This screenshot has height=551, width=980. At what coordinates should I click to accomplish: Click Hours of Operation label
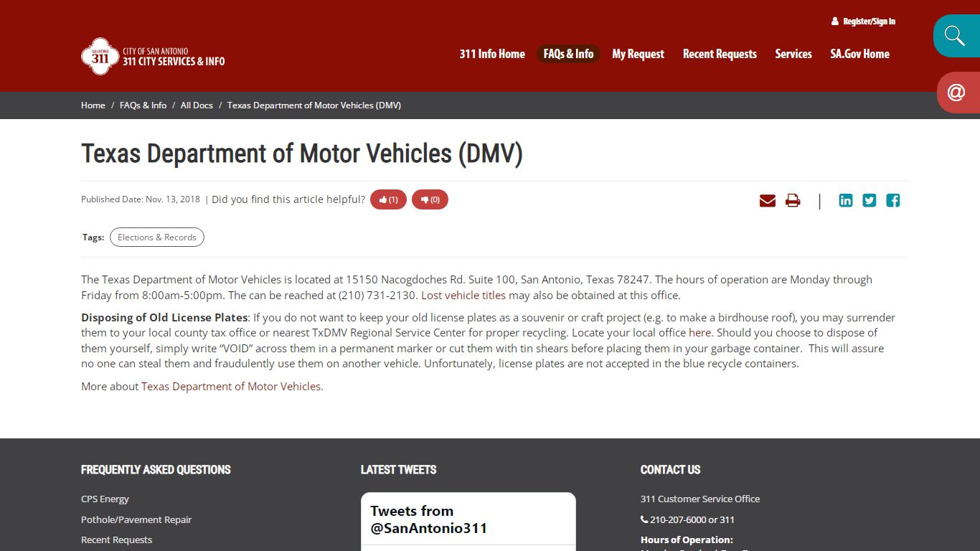pyautogui.click(x=687, y=540)
